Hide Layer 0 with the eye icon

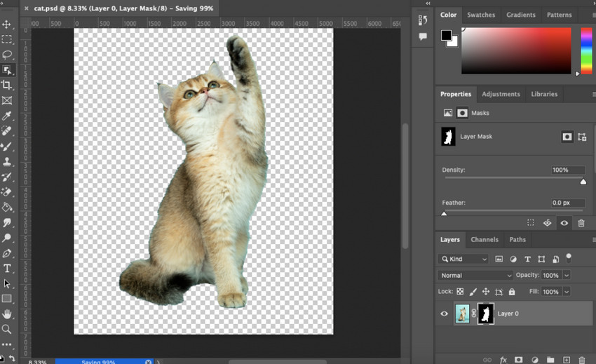444,314
